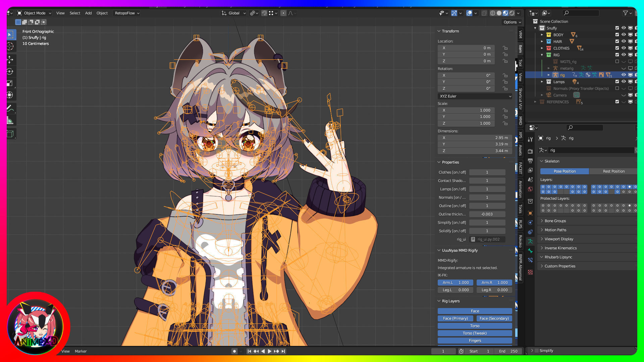
Task: Toggle the Torso rig layer button
Action: click(475, 326)
